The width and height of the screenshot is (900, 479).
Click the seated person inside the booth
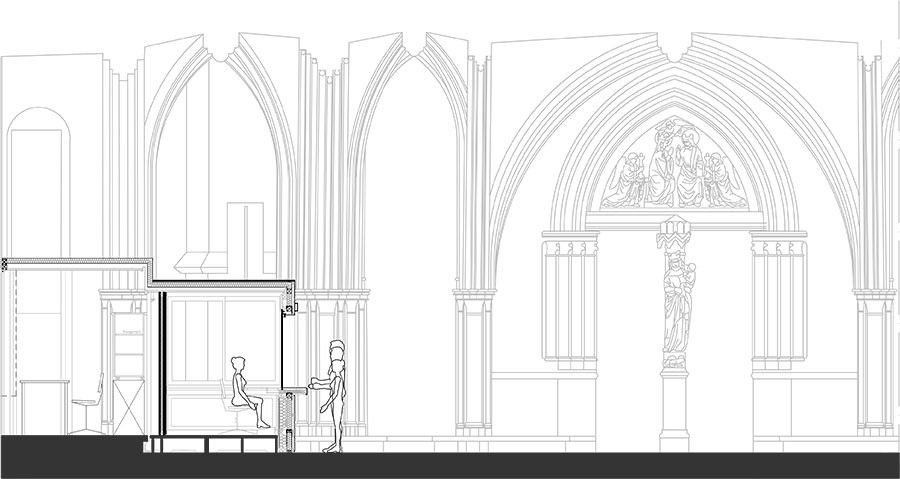243,392
